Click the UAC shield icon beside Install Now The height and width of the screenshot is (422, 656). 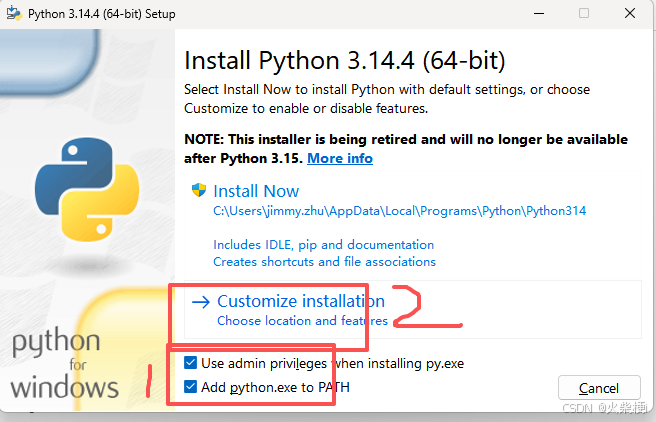[x=199, y=190]
